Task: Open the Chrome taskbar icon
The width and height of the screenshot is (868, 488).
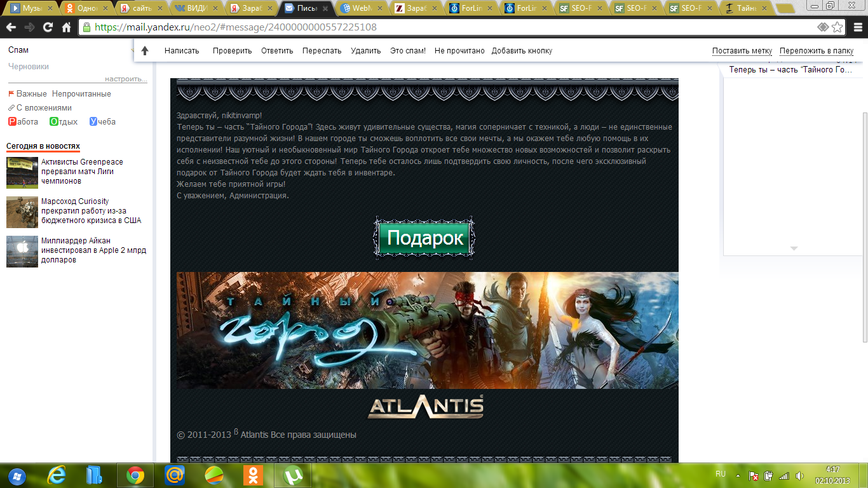Action: 135,475
